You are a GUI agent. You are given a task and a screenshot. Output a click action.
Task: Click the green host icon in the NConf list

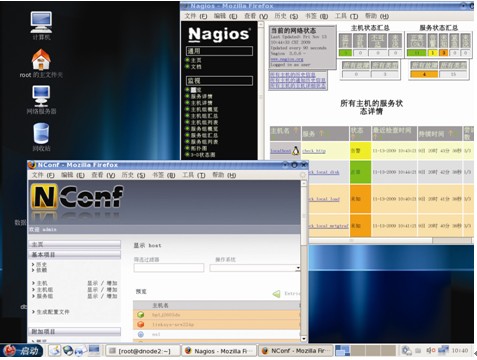[x=141, y=314]
